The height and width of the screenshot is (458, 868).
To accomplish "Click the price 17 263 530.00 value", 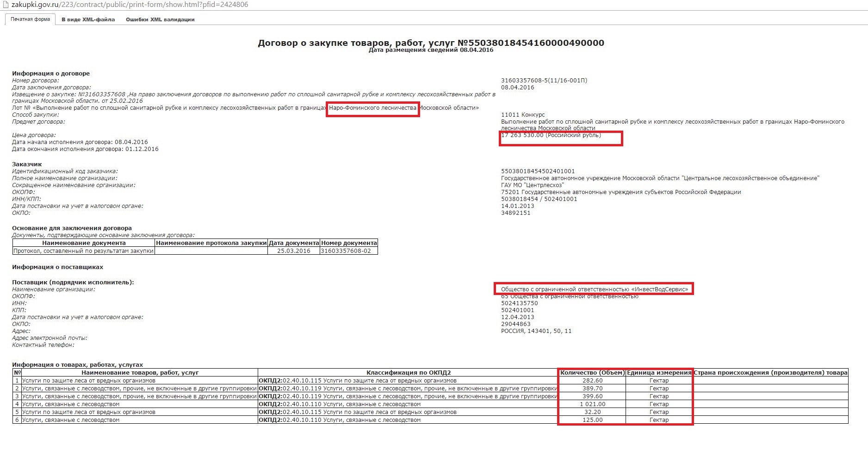I will tap(551, 135).
